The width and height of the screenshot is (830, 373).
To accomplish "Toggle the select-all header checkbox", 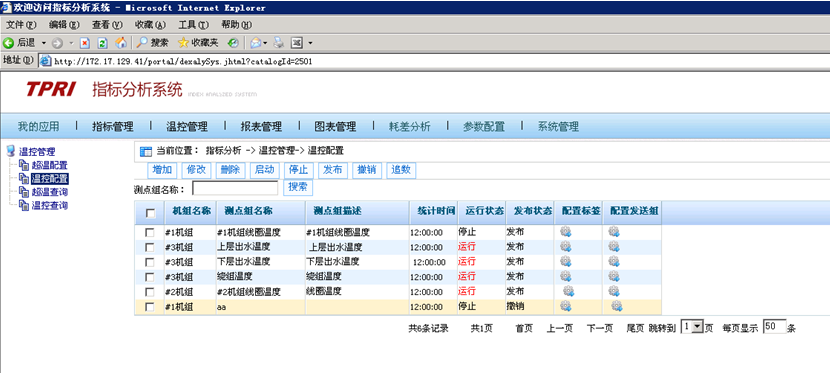I will [150, 213].
